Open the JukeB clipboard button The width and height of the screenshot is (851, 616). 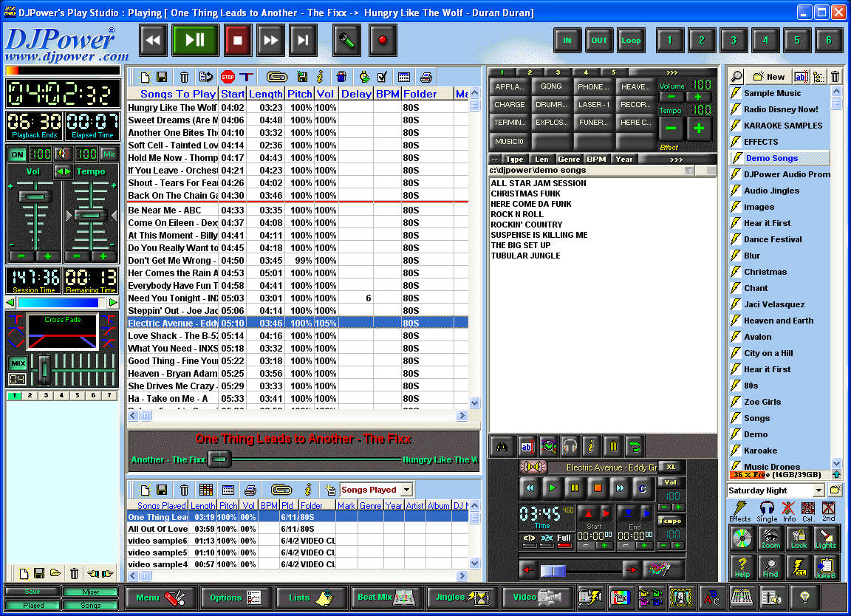click(826, 567)
